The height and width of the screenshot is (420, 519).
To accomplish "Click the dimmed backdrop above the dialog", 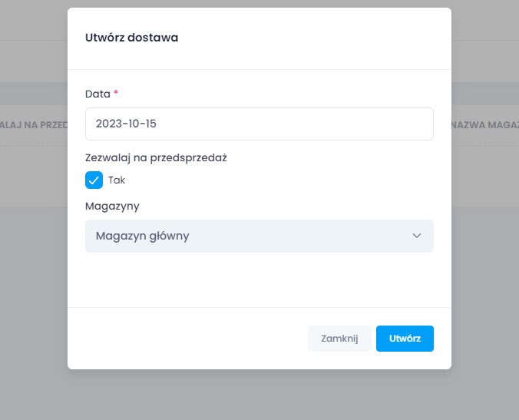I will [259, 3].
